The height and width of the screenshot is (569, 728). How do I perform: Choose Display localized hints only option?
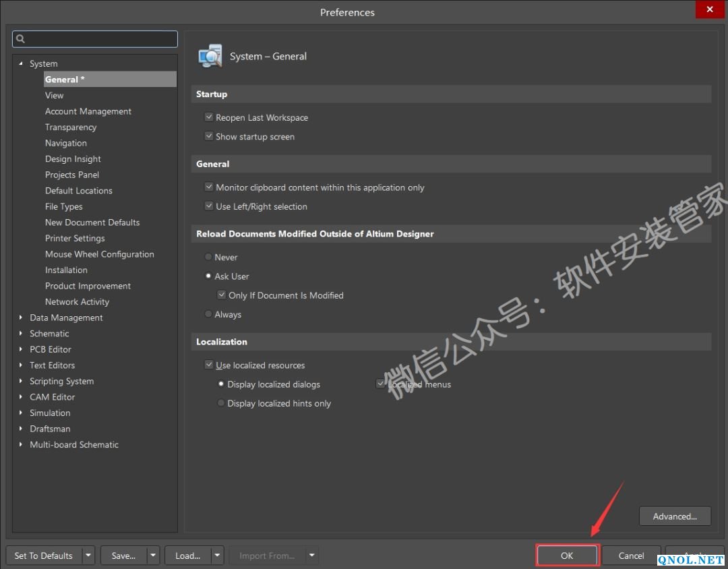pyautogui.click(x=221, y=403)
